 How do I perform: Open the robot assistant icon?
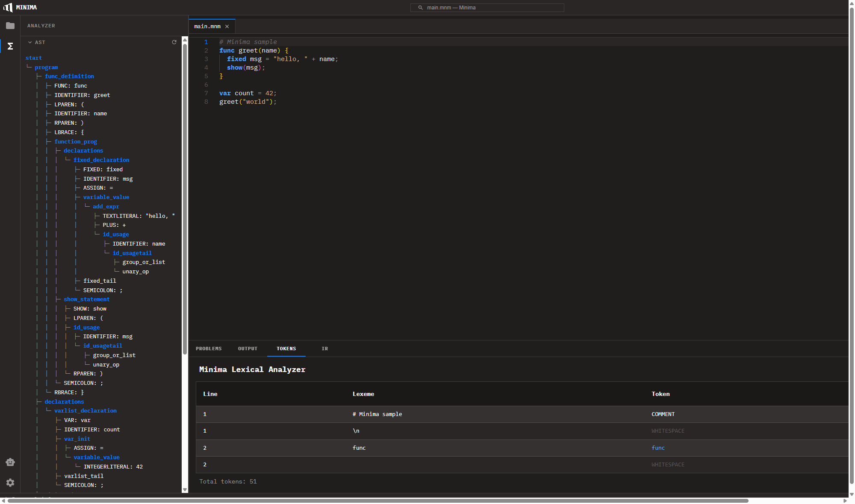coord(10,462)
